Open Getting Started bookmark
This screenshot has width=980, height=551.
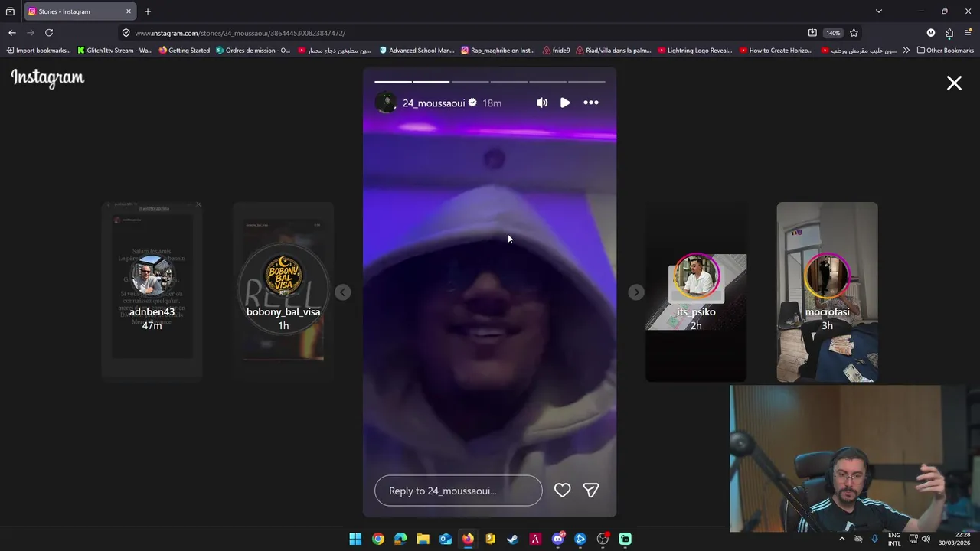(185, 51)
